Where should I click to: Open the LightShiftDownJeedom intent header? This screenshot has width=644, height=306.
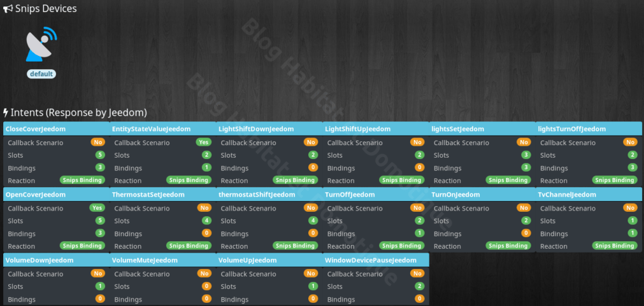(269, 129)
